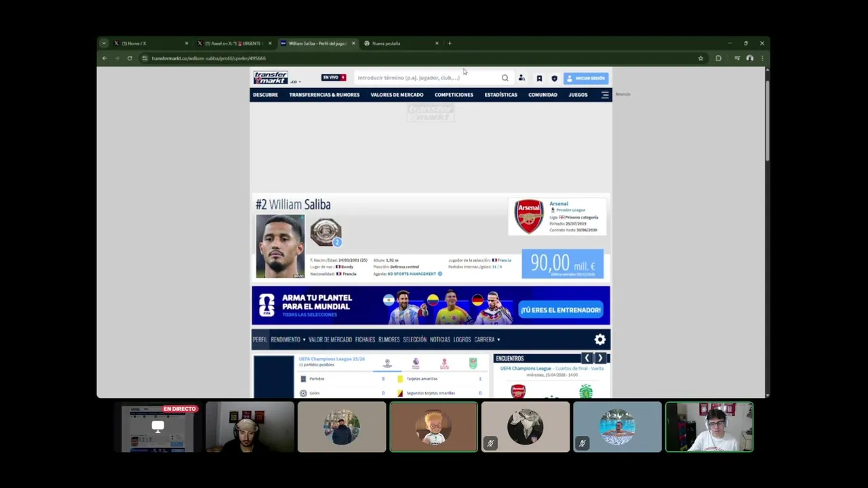
Task: Expand the CARRERA dropdown tab
Action: point(487,340)
